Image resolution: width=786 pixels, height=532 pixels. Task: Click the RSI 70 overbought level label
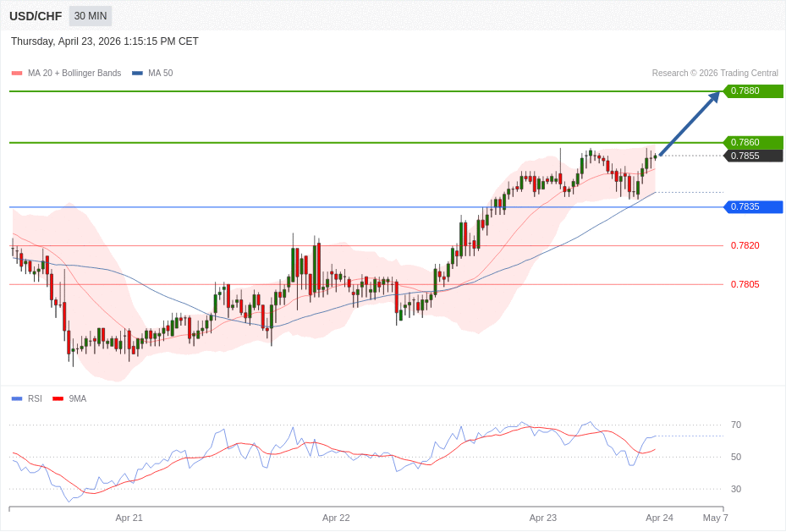pyautogui.click(x=735, y=425)
